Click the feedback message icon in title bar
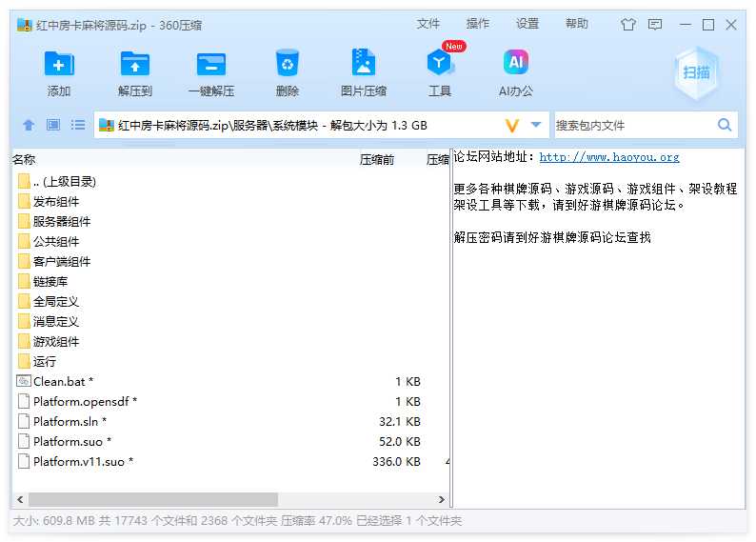This screenshot has width=756, height=542. coord(655,24)
